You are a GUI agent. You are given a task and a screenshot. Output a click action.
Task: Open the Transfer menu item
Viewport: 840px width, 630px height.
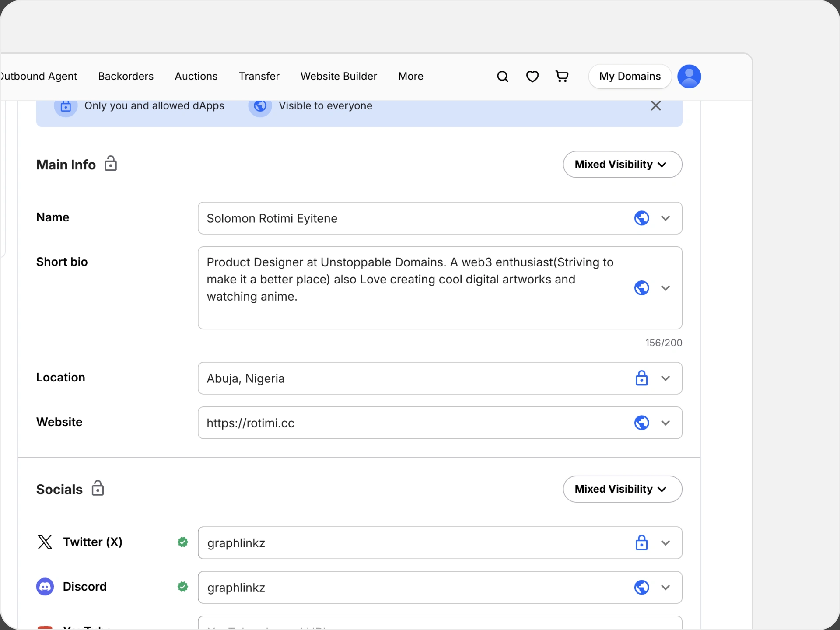[x=259, y=76]
